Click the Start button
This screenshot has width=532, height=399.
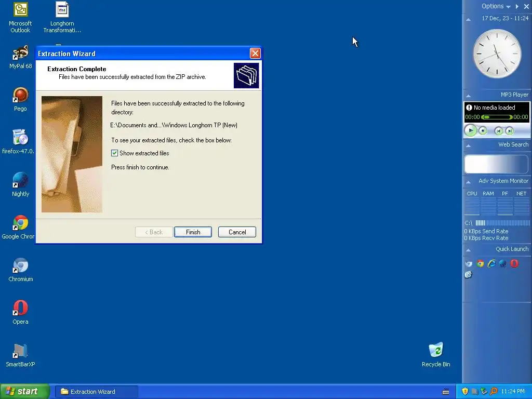click(x=25, y=392)
